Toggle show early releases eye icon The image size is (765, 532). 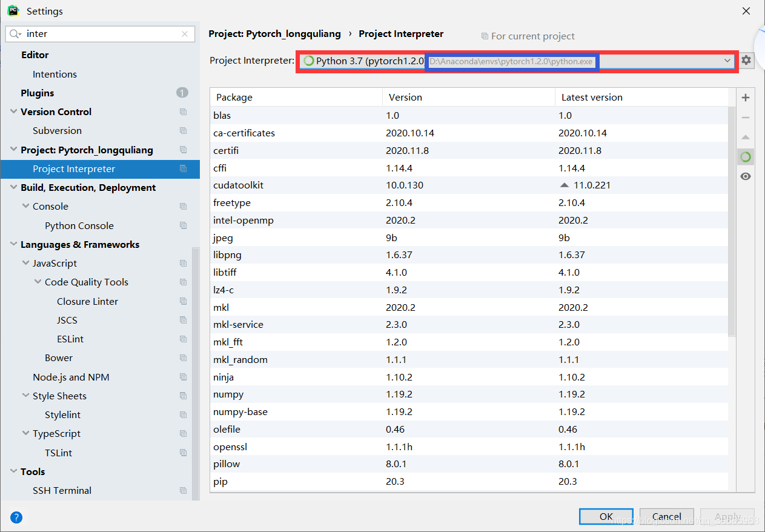point(746,176)
